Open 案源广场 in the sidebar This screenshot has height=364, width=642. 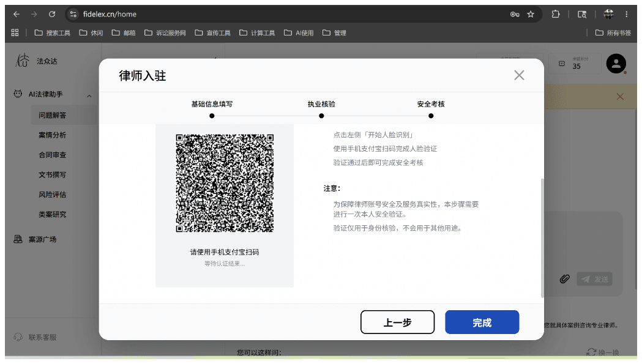tap(43, 240)
